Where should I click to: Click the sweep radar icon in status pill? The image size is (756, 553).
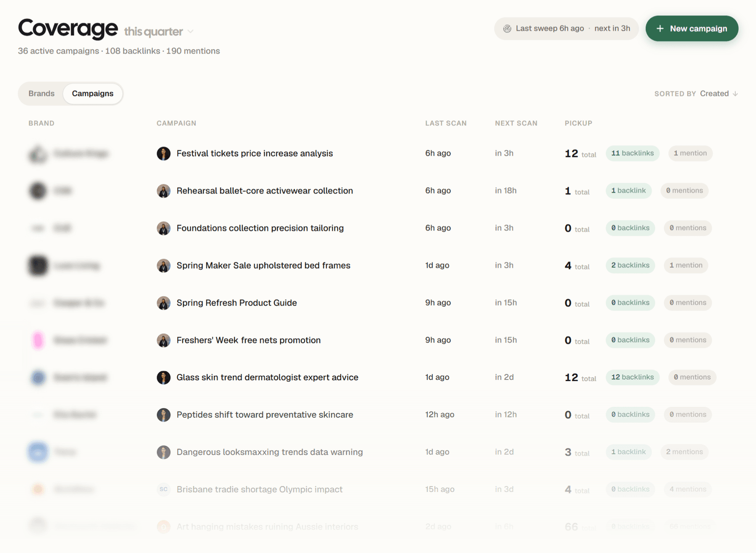tap(507, 29)
